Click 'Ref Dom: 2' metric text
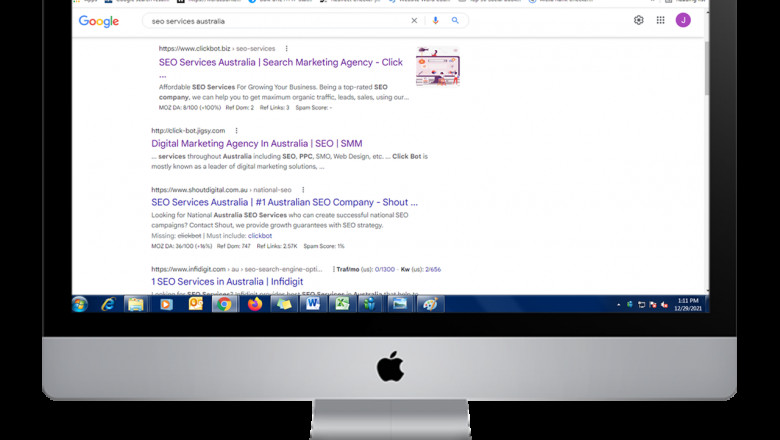 [x=240, y=107]
